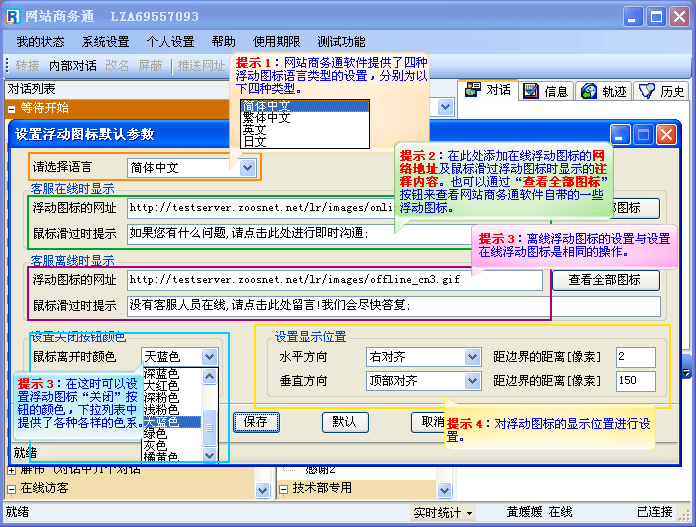Viewport: 696px width, 527px height.
Task: Open the 实时统计 status dropdown
Action: tap(442, 513)
